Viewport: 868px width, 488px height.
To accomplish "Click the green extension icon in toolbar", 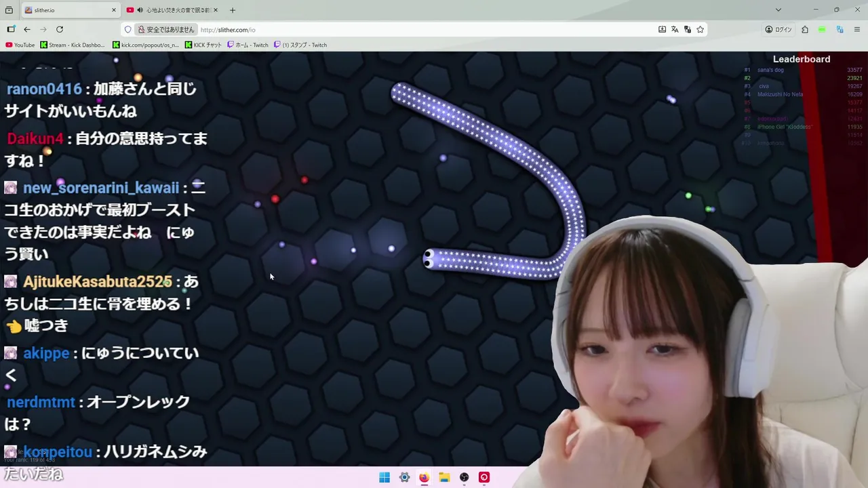I will click(x=822, y=29).
